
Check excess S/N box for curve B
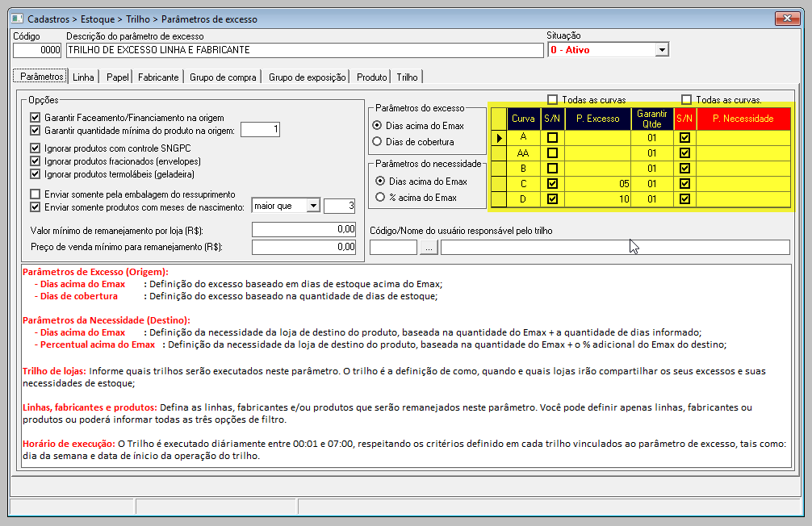click(553, 169)
